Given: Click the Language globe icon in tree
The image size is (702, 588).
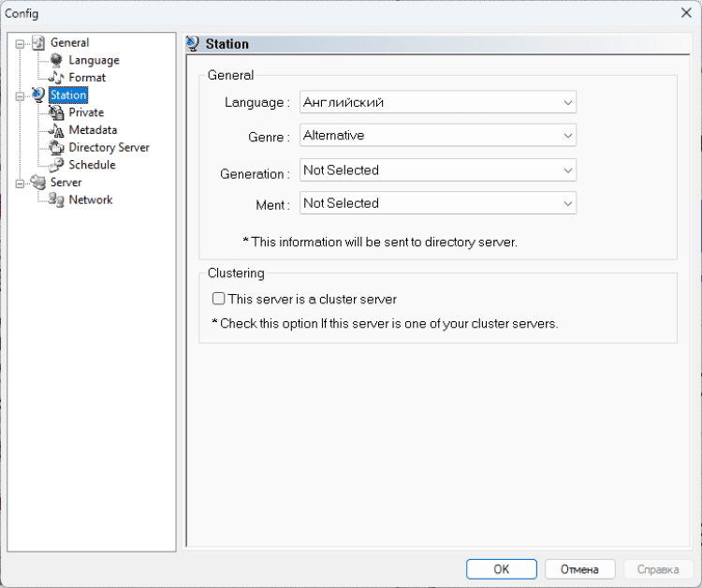Looking at the screenshot, I should (x=56, y=60).
